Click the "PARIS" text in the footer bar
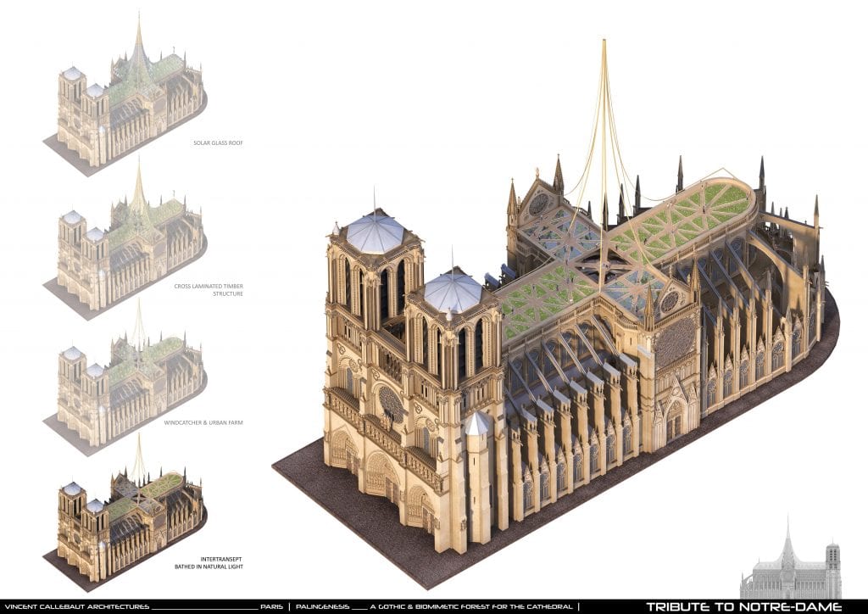868x614 pixels. pos(271,606)
